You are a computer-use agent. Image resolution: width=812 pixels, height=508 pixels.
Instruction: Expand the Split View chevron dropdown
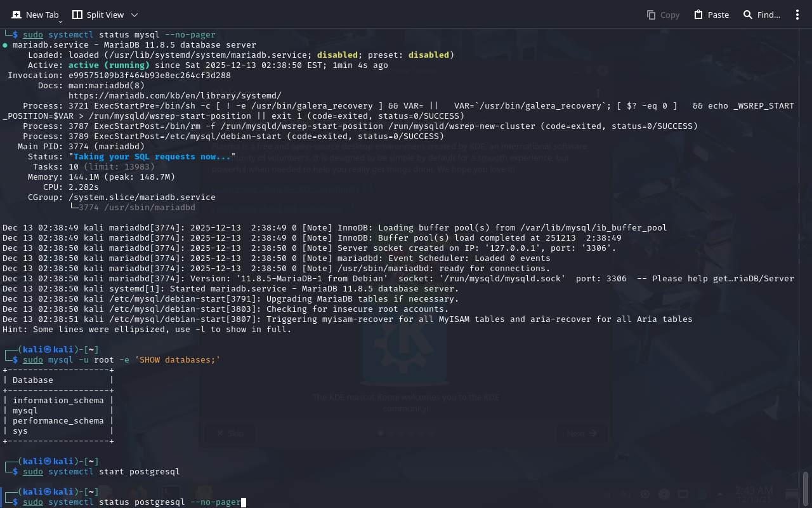(x=134, y=15)
